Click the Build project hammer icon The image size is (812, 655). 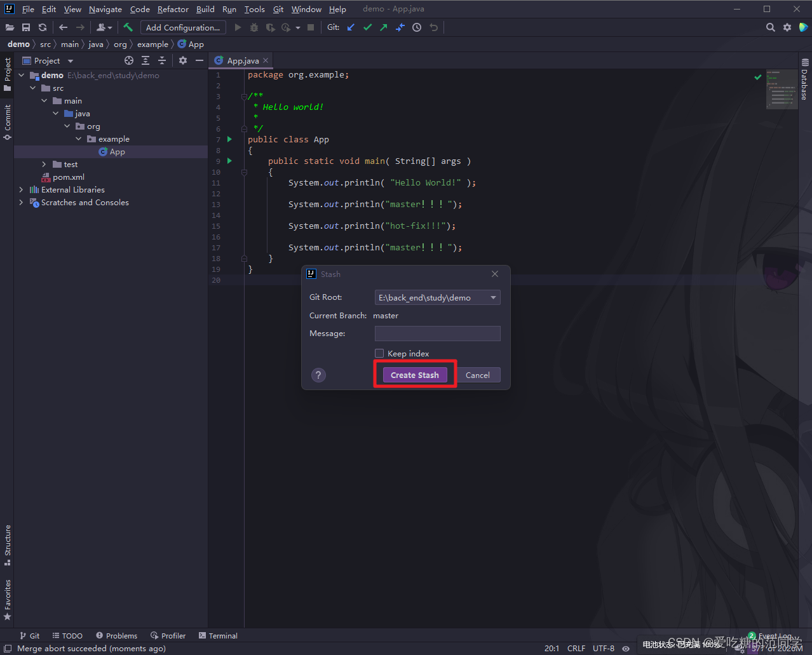128,27
